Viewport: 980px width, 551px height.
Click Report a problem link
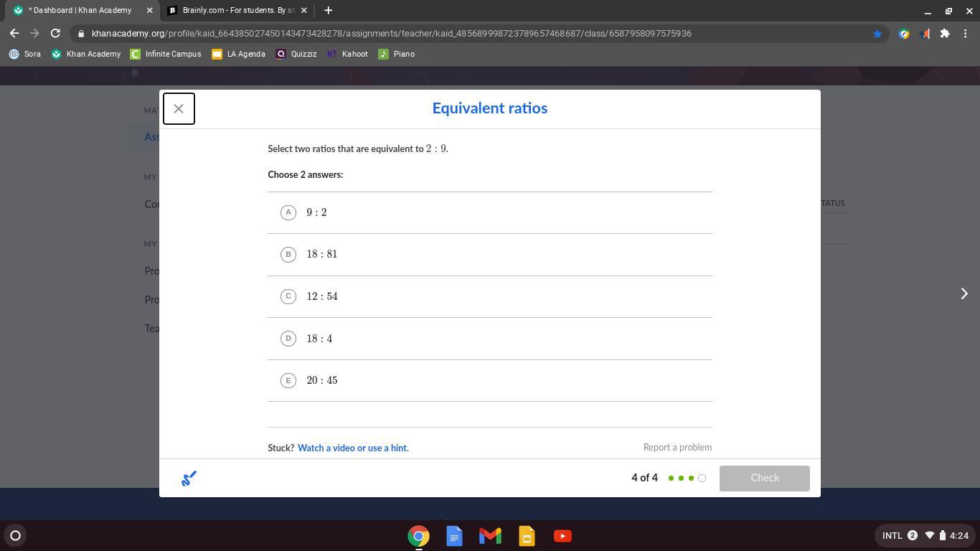point(677,448)
